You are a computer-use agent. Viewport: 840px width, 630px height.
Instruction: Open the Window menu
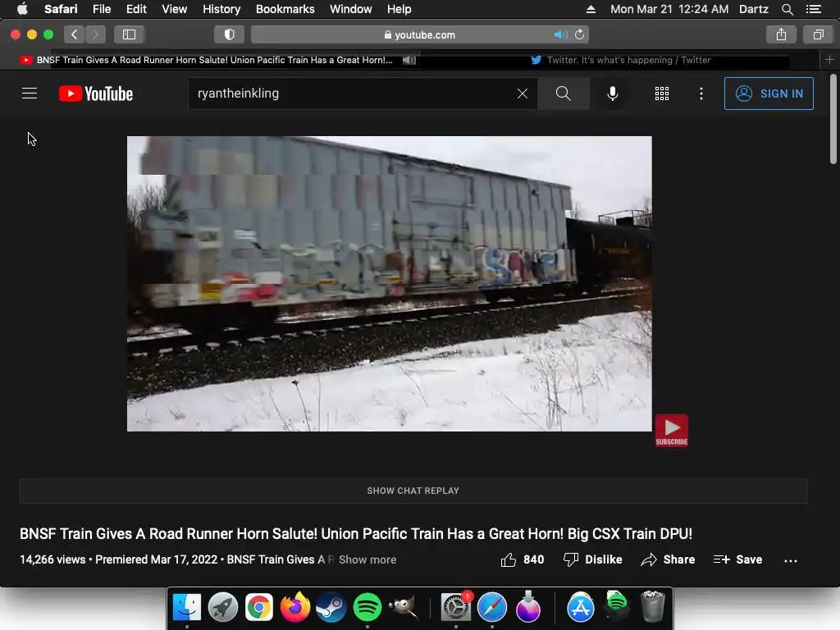pyautogui.click(x=350, y=9)
